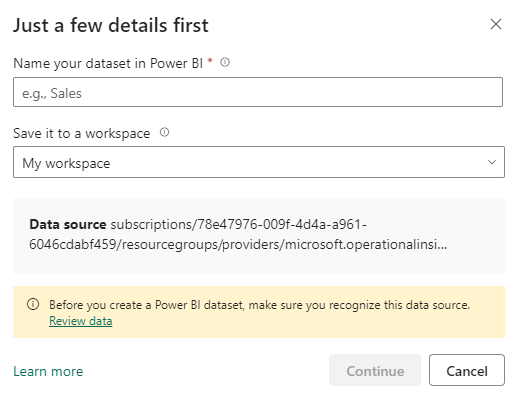The height and width of the screenshot is (397, 520).
Task: Click the info icon beside 'Save it to a workspace'
Action: point(164,132)
